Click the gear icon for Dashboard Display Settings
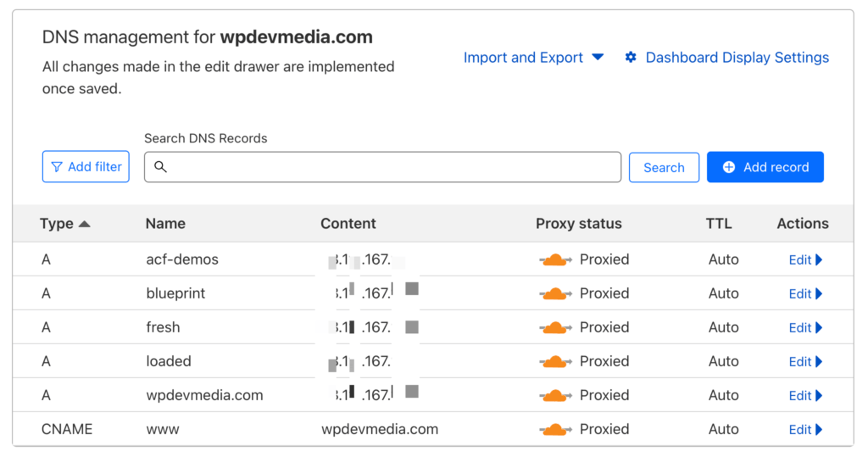Screen dimensions: 868x457 tap(631, 57)
